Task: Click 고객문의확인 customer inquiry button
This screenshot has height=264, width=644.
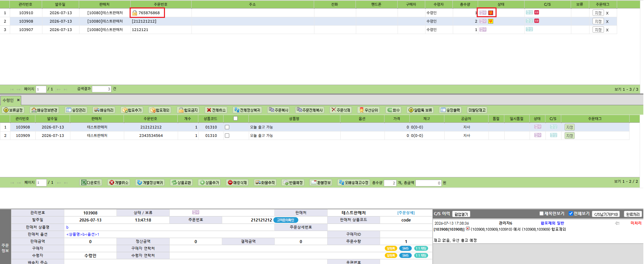Action: pyautogui.click(x=285, y=220)
